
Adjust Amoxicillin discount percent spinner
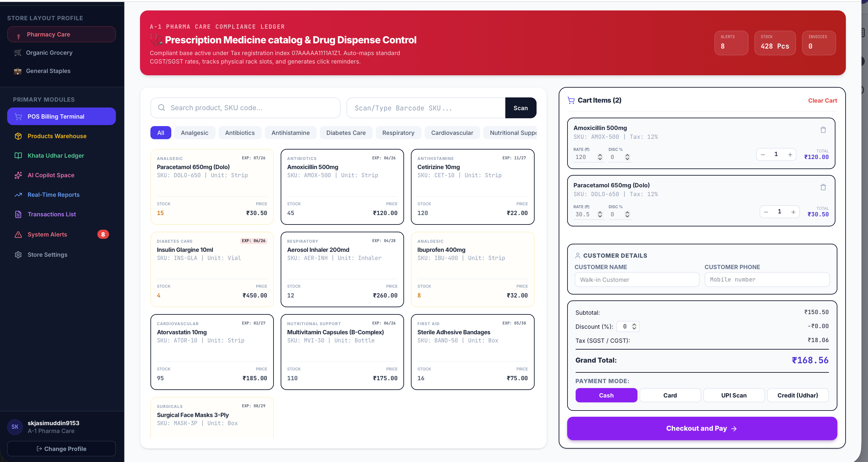(x=627, y=157)
